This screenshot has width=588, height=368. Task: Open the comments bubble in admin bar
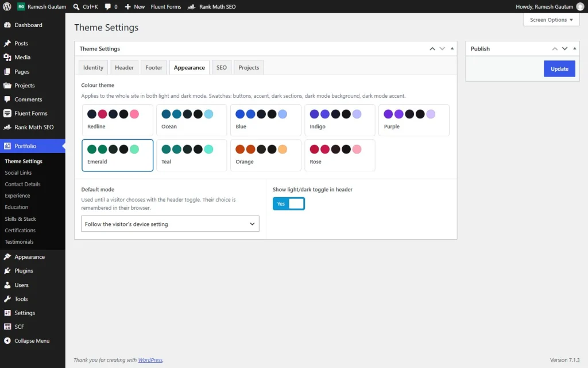pyautogui.click(x=108, y=7)
